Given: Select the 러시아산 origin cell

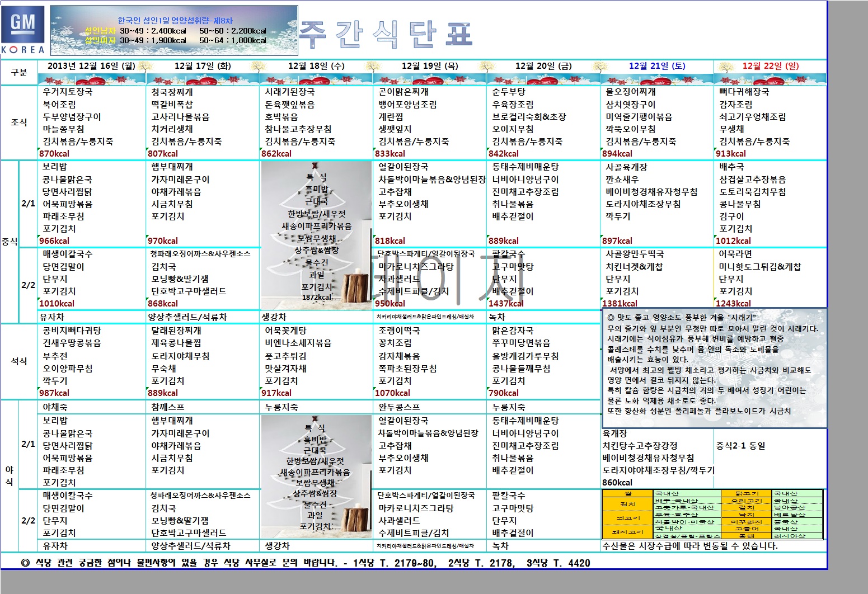Looking at the screenshot, I should 789,536.
